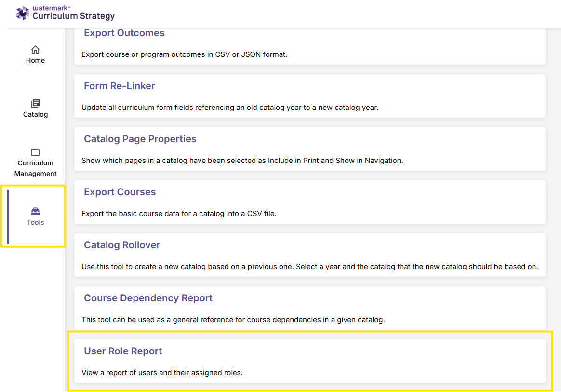Click the Catalog book icon
This screenshot has width=561, height=392.
click(35, 104)
